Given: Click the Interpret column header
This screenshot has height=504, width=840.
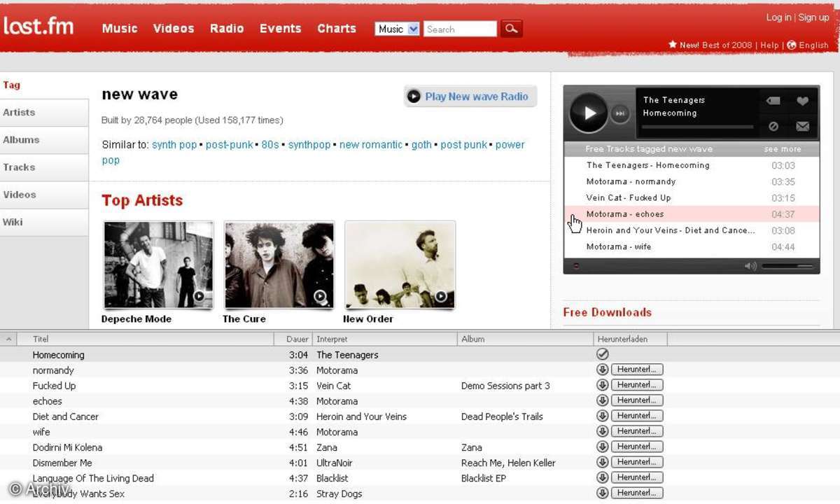Looking at the screenshot, I should (385, 339).
